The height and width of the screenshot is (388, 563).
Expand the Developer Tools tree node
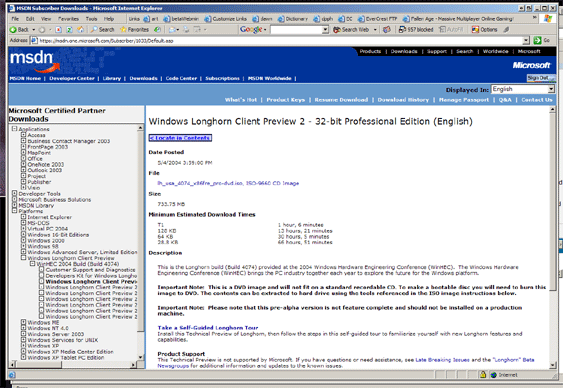(x=14, y=193)
